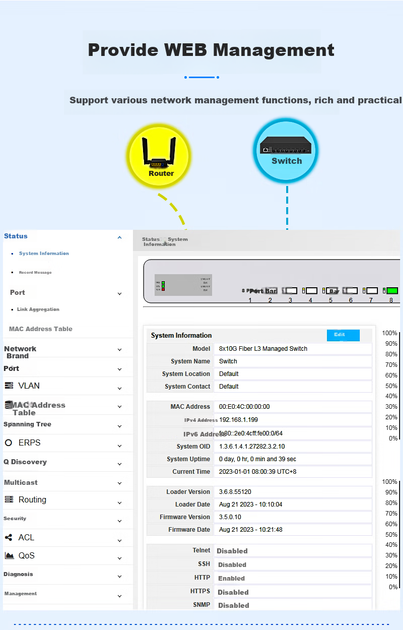Click the blue Switch device icon
The image size is (403, 630).
click(x=286, y=150)
